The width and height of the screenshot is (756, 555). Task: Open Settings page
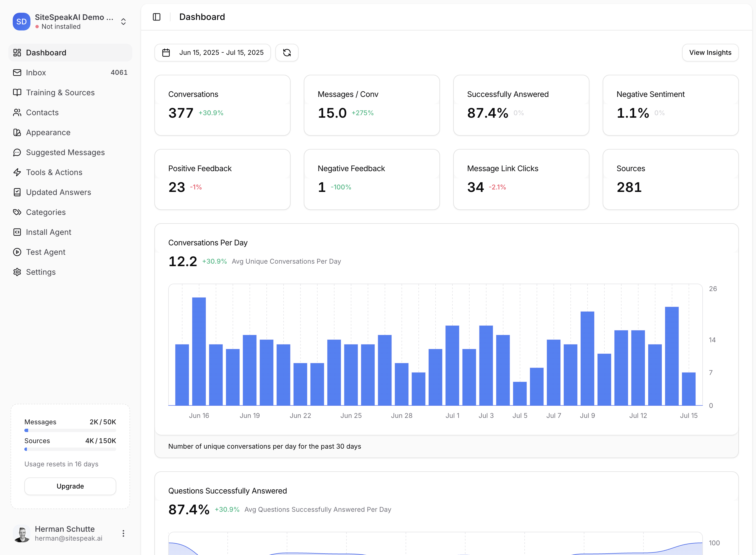click(x=70, y=272)
